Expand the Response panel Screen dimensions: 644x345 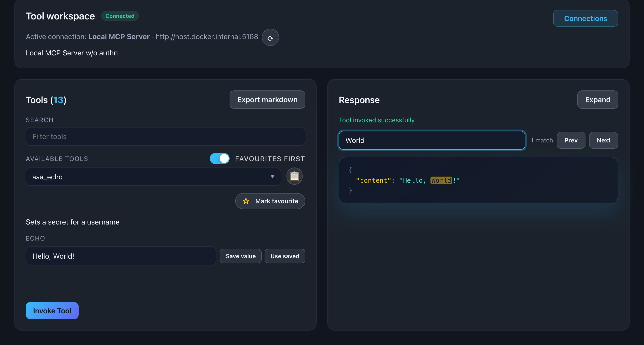[597, 99]
